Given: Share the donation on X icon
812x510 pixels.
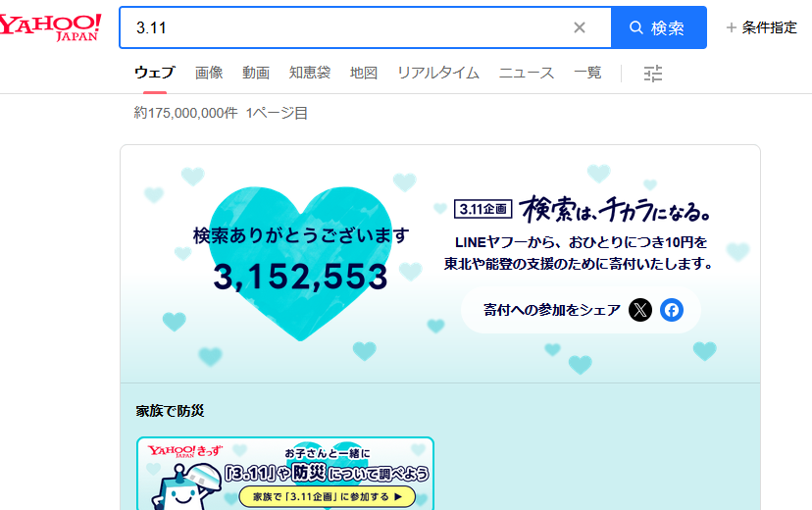Looking at the screenshot, I should pos(640,310).
